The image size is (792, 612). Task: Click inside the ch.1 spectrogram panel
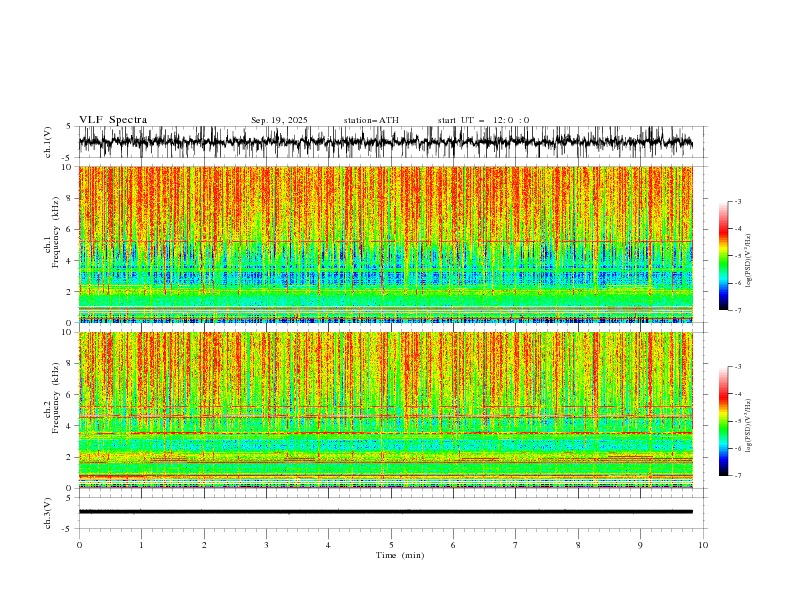(386, 244)
